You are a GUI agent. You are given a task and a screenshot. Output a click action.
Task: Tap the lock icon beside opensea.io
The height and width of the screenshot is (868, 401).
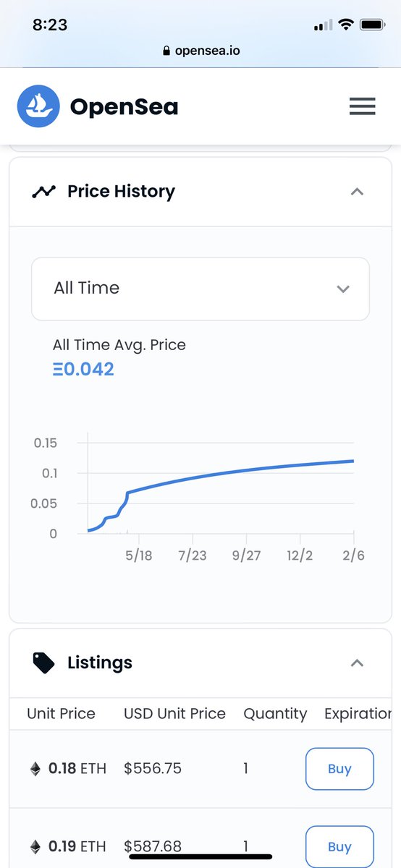pos(166,51)
